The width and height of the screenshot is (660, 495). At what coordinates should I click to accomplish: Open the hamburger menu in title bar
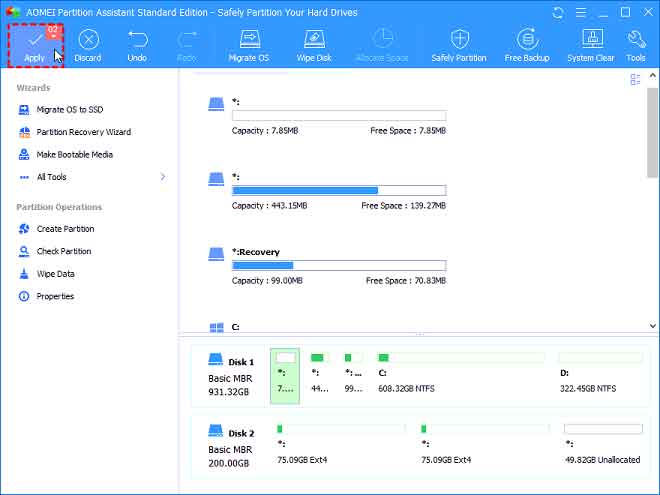click(581, 13)
